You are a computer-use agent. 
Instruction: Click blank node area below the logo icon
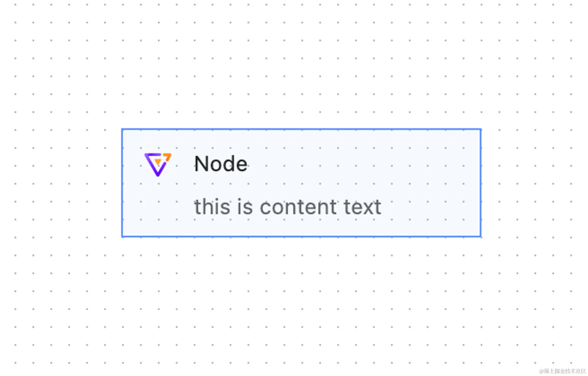coord(158,206)
